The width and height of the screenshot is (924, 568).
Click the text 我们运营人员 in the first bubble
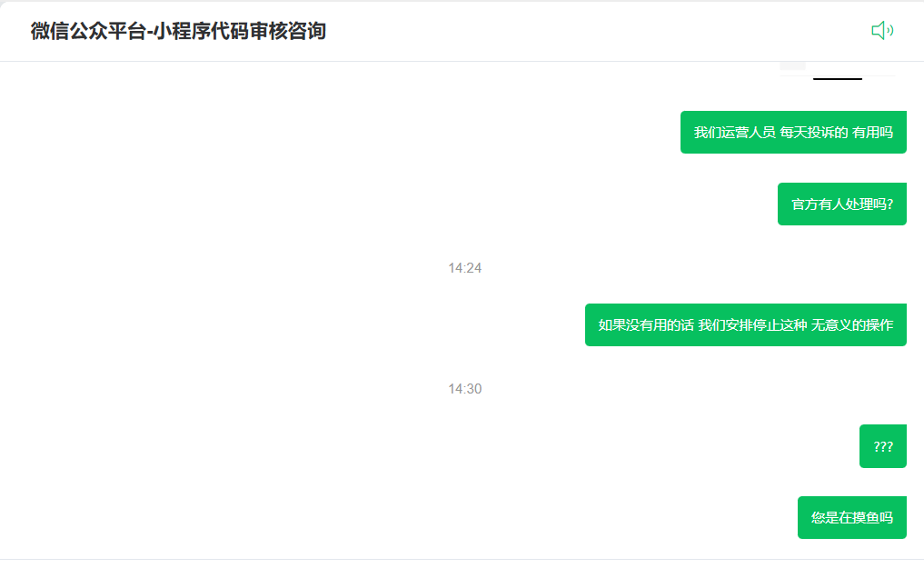coord(734,132)
